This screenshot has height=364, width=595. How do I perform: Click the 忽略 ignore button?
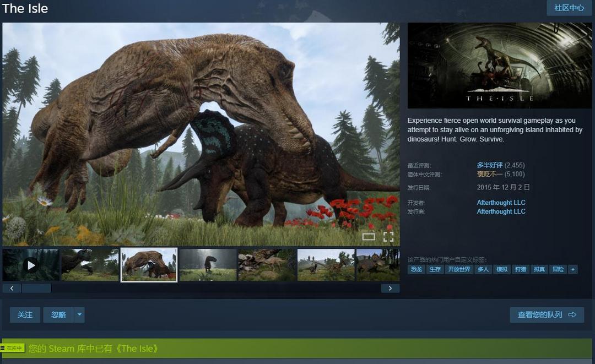58,314
